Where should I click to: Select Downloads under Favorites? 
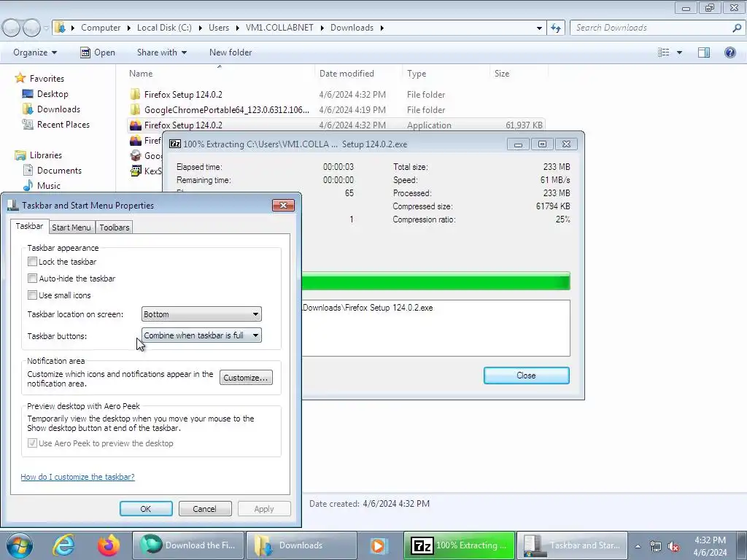click(58, 109)
